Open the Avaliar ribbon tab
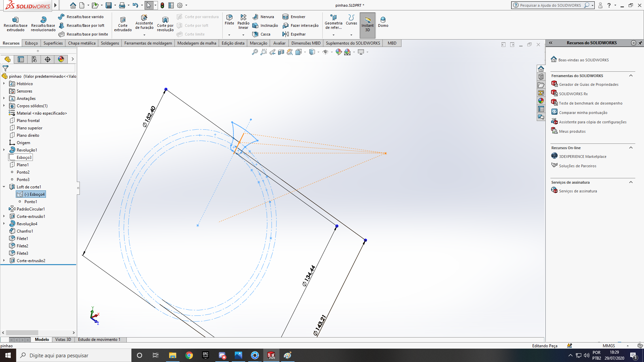This screenshot has height=362, width=644. coord(279,43)
